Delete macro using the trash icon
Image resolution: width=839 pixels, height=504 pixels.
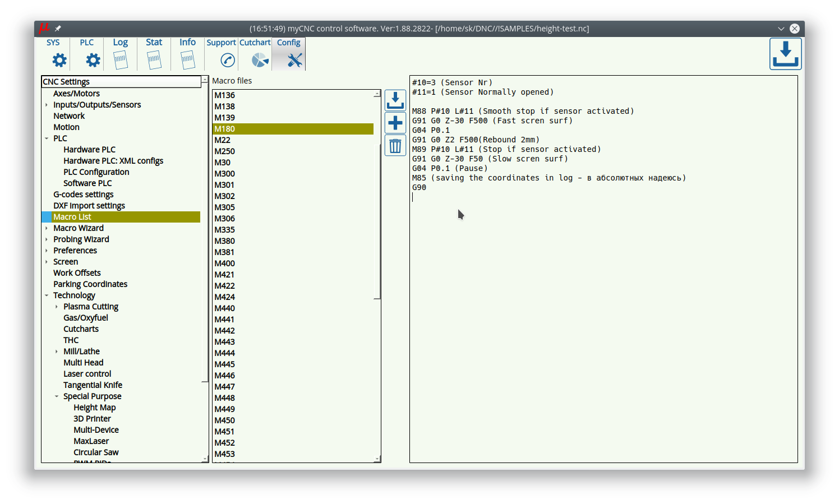pyautogui.click(x=395, y=146)
